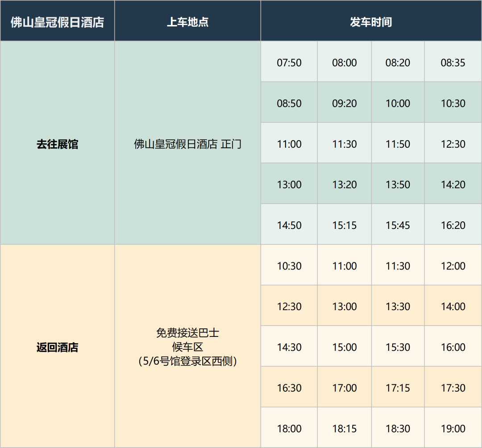Click 12:30 in the 去往展馆 section
482x448 pixels.
[x=453, y=143]
